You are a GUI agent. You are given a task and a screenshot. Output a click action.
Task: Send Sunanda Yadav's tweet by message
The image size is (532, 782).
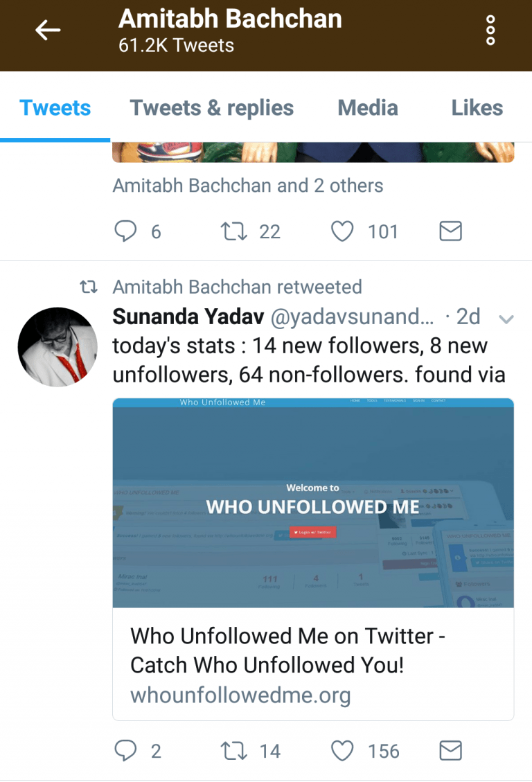(451, 751)
